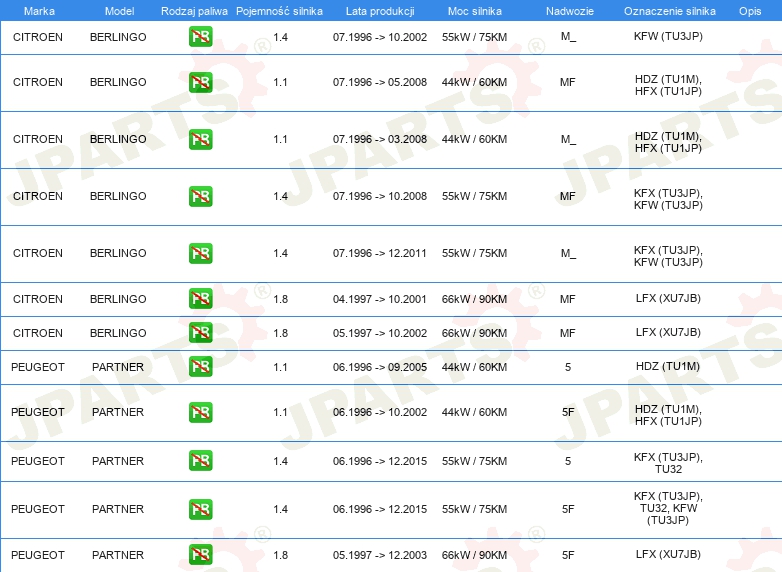This screenshot has width=782, height=572.
Task: Click fuel icon in Partner 1.4 body 5 row
Action: click(x=200, y=460)
